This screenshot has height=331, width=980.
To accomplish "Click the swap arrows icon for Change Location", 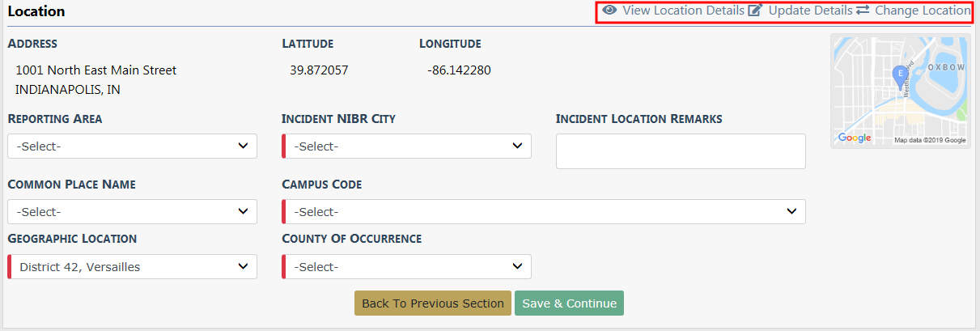I will (x=863, y=11).
